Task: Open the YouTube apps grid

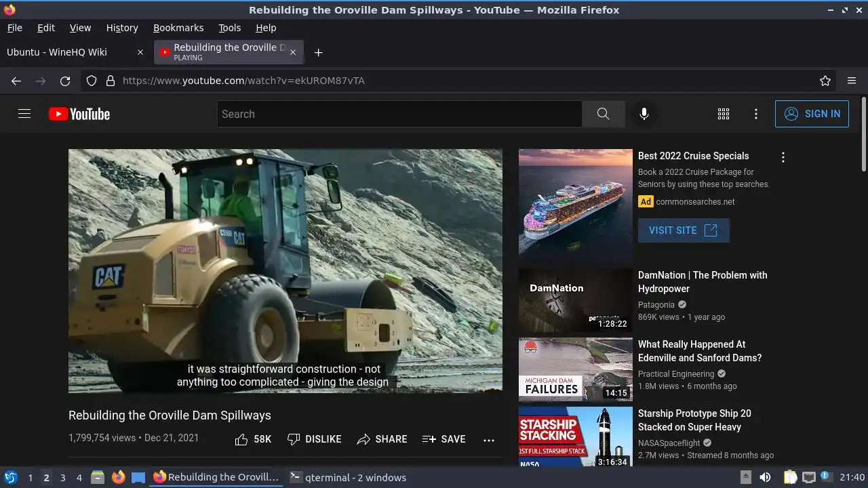Action: pos(724,114)
